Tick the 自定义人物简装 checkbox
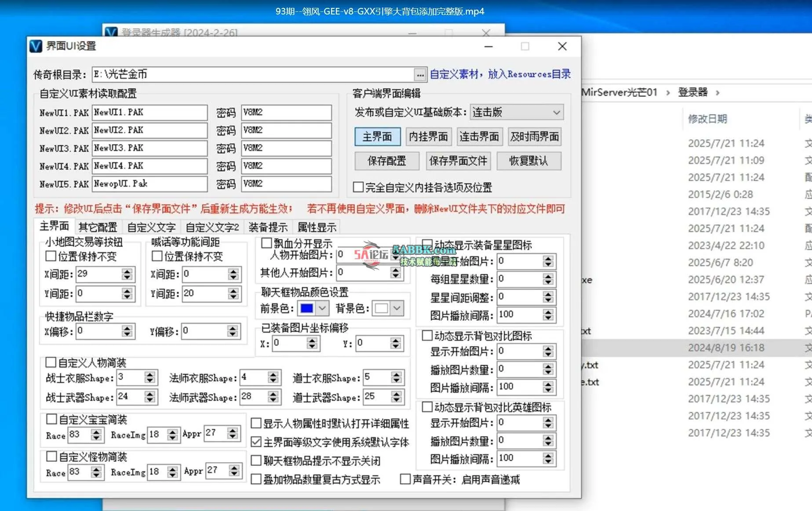The height and width of the screenshot is (511, 812). point(51,362)
